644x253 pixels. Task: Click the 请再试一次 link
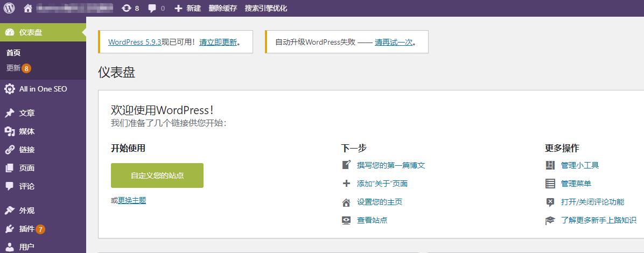click(x=394, y=42)
